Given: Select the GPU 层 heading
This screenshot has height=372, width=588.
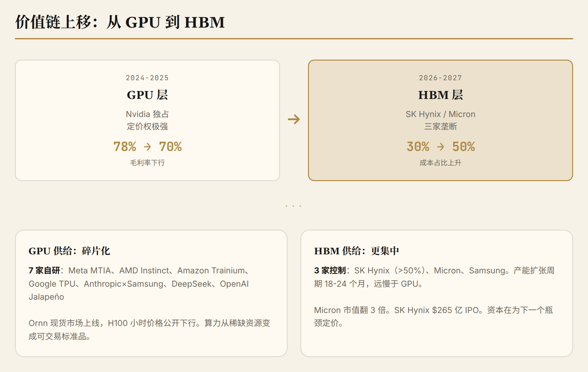Looking at the screenshot, I should (147, 95).
